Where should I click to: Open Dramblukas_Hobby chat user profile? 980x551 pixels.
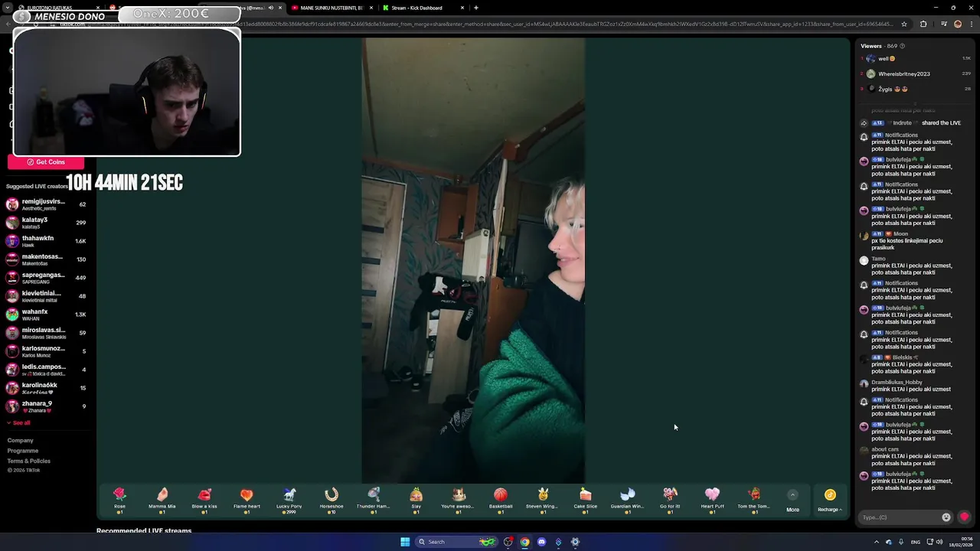pyautogui.click(x=897, y=382)
